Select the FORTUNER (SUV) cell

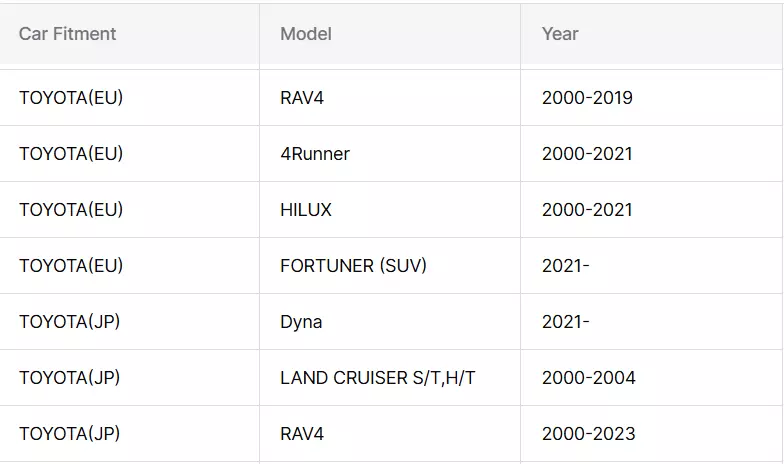tap(353, 266)
